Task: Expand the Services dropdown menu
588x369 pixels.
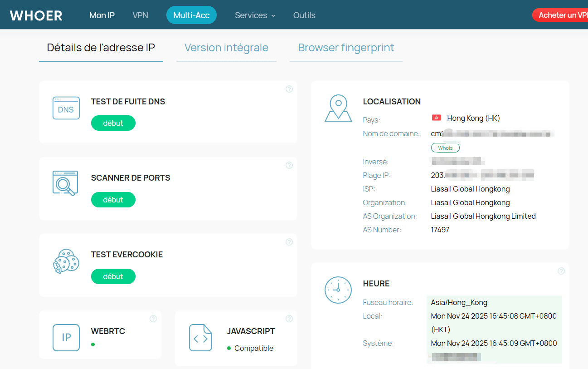Action: pyautogui.click(x=255, y=15)
